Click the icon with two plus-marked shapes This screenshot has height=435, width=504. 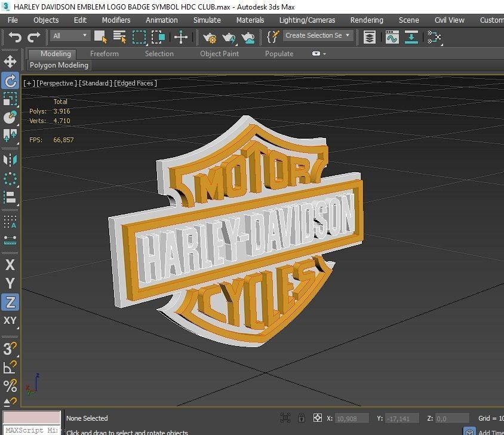point(10,136)
